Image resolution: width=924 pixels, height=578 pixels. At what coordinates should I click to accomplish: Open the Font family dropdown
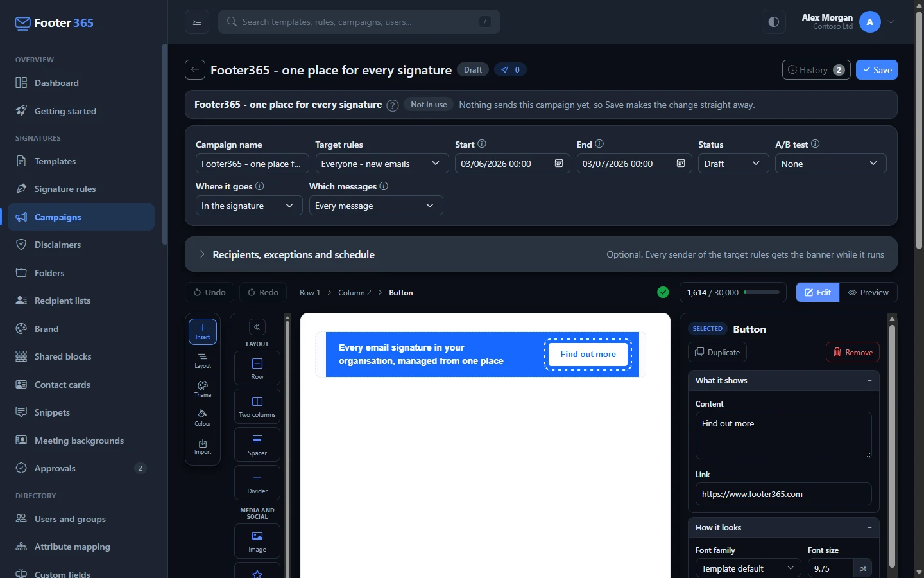pos(748,568)
